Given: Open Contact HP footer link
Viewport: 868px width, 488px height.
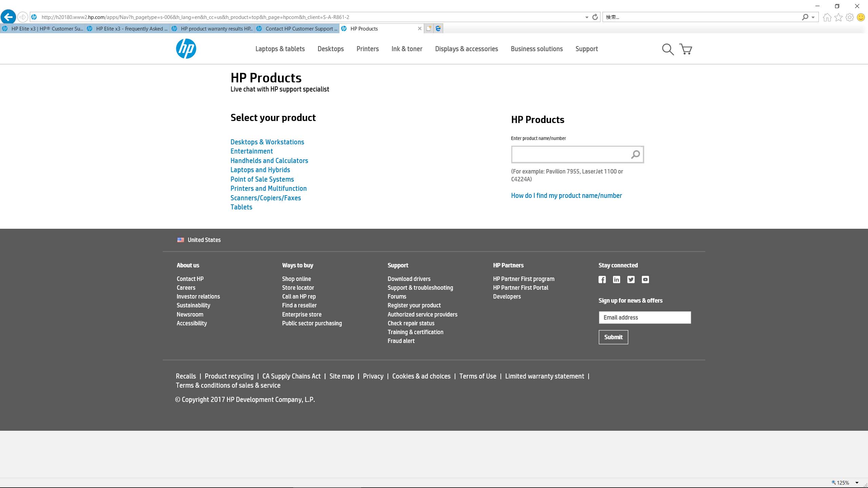Looking at the screenshot, I should [x=190, y=279].
